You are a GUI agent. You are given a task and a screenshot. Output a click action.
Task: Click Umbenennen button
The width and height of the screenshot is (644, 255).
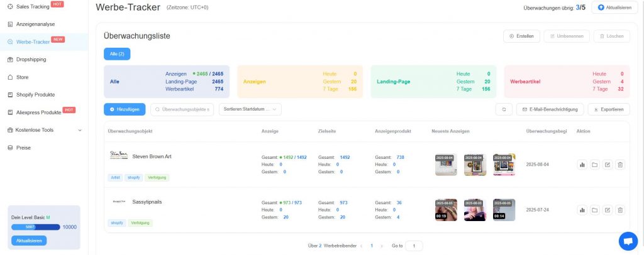click(x=567, y=36)
